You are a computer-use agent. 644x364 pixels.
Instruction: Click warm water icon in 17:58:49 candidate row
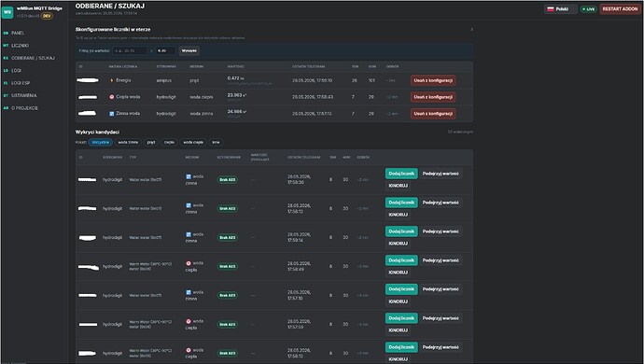click(189, 263)
